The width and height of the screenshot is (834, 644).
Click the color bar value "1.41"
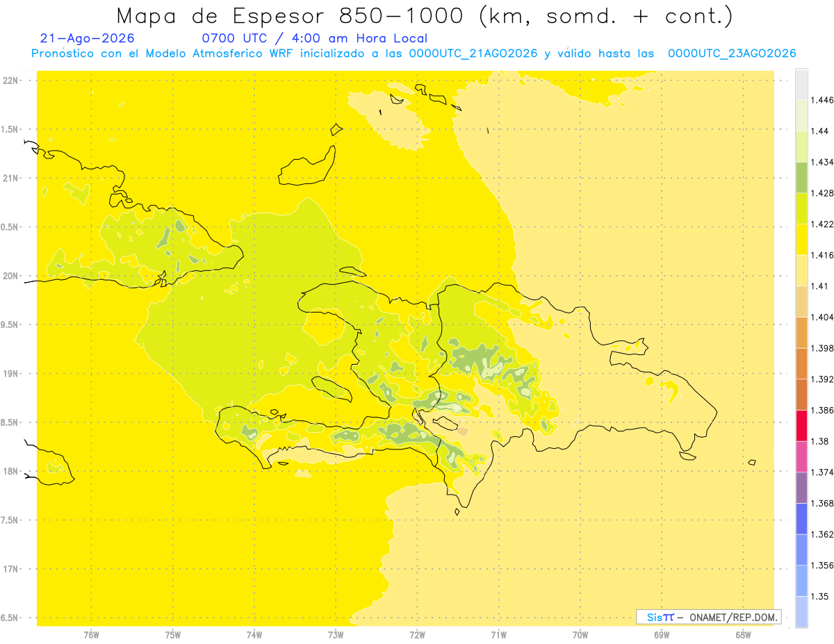click(x=820, y=286)
